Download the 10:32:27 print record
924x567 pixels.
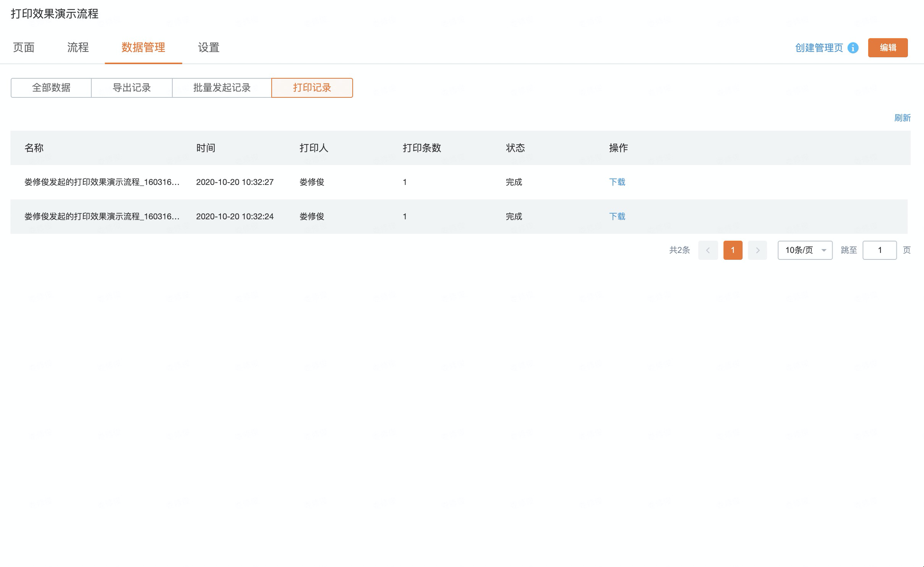coord(617,182)
